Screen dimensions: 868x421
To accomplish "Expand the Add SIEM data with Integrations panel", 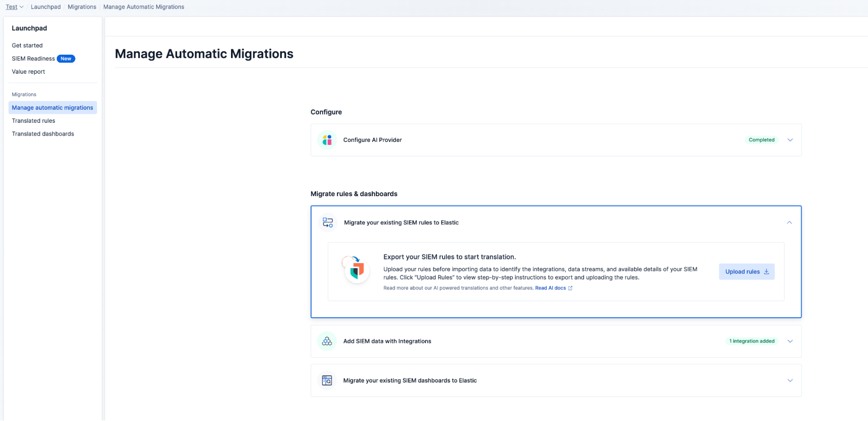I will (x=790, y=341).
